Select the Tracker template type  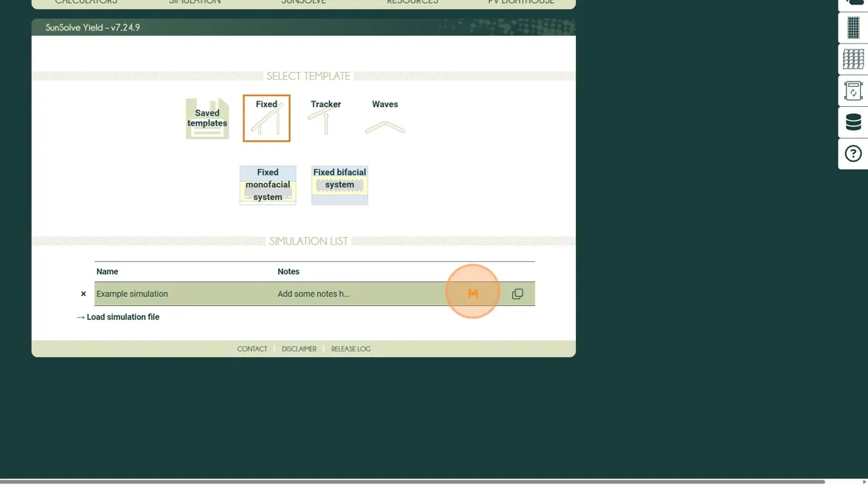click(x=325, y=117)
